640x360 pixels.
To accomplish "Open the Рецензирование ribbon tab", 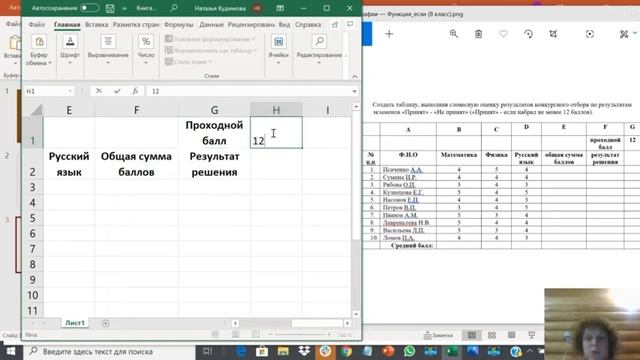I will [251, 24].
